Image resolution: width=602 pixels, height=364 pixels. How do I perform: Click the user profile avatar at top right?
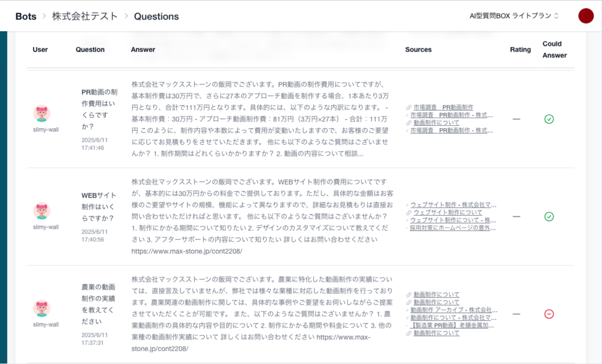point(586,16)
